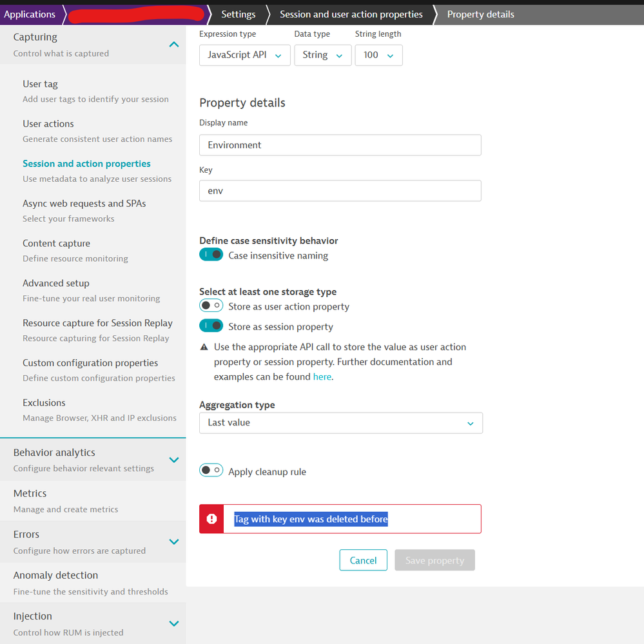Turn on Apply cleanup rule switch

pos(211,470)
